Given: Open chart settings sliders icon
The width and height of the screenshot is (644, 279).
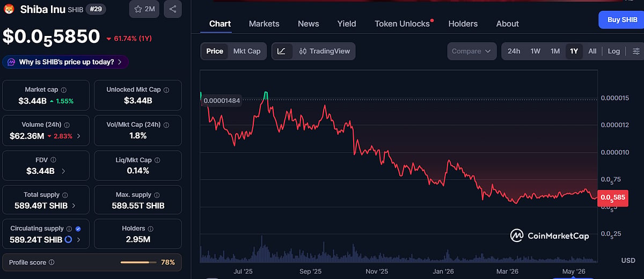Looking at the screenshot, I should click(x=636, y=51).
